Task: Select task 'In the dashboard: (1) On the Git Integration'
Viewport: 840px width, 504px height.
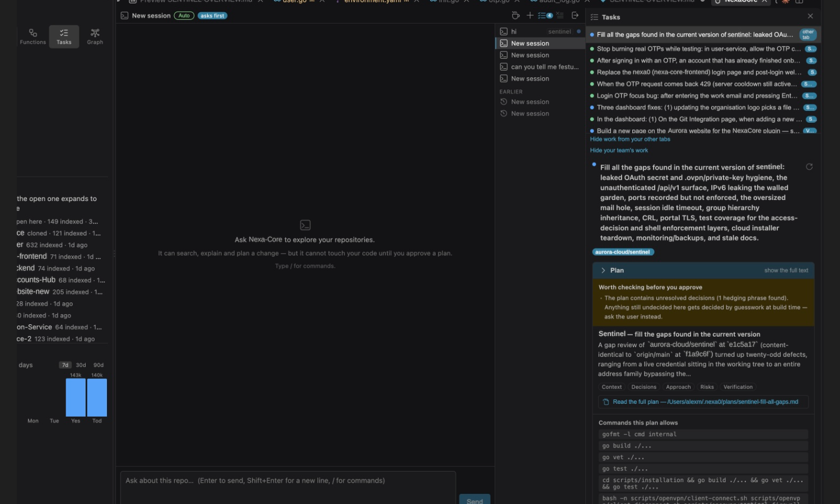Action: [x=703, y=119]
